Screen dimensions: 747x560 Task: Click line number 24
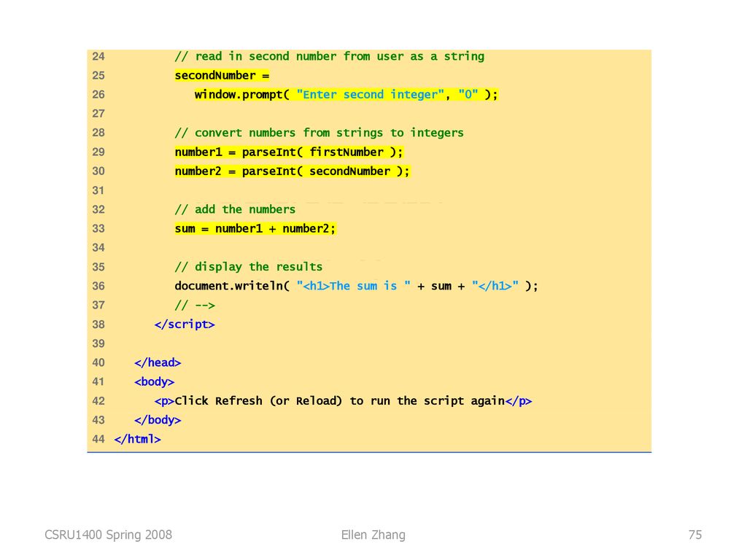click(x=98, y=57)
